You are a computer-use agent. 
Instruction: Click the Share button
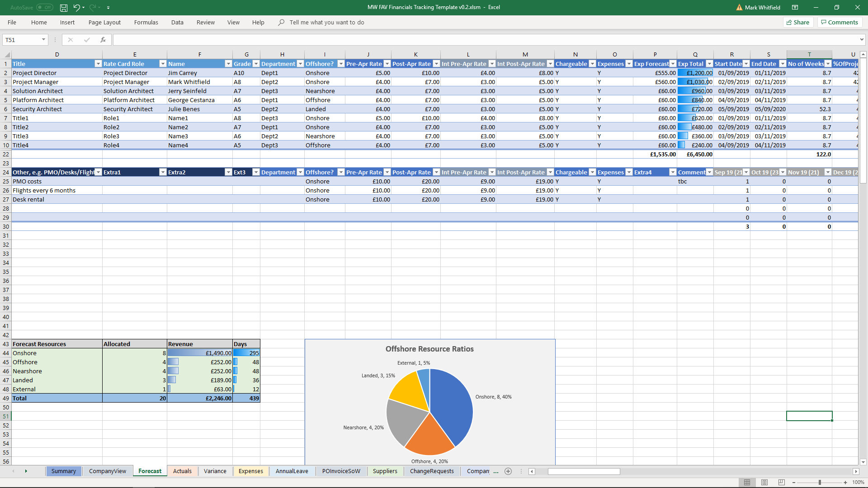click(798, 22)
